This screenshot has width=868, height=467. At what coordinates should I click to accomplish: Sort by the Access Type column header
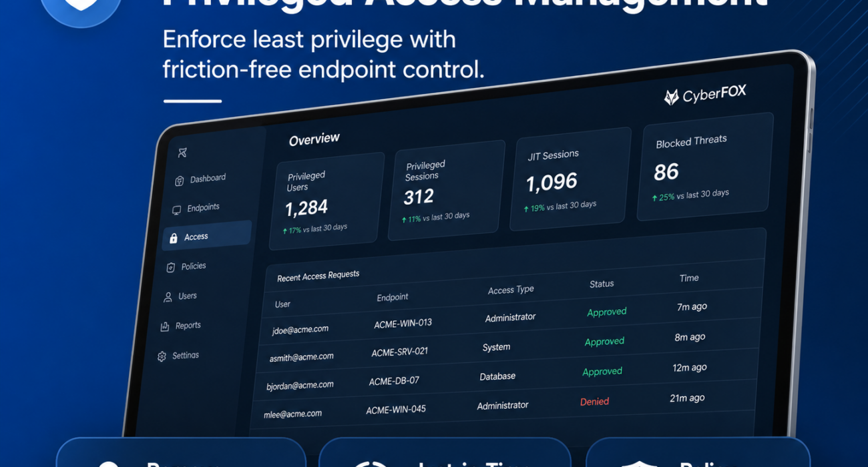511,290
